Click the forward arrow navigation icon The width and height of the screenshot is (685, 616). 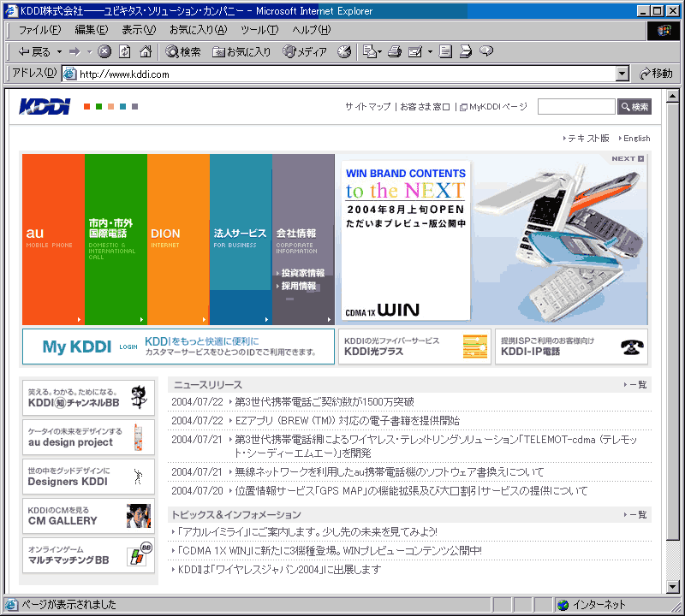click(74, 51)
